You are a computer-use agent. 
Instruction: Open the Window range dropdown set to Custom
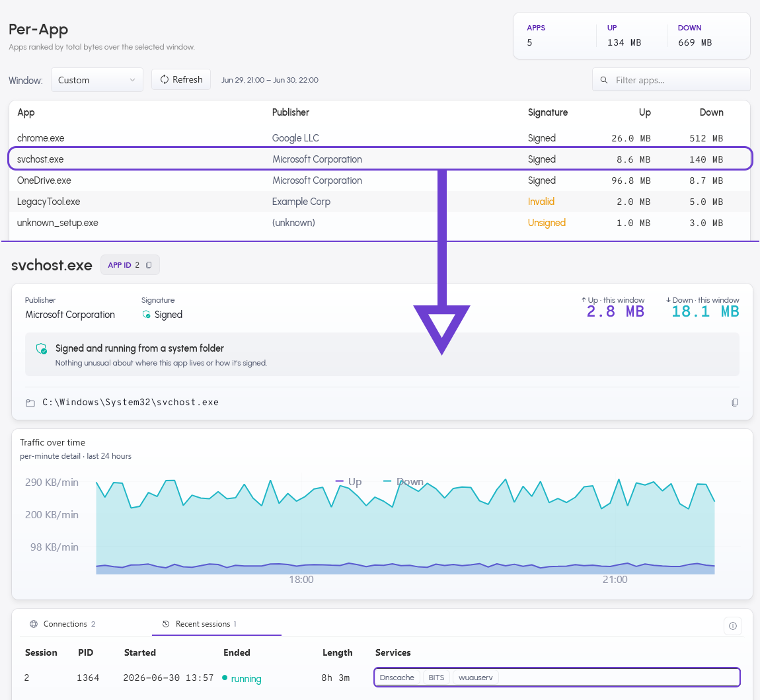[x=97, y=80]
